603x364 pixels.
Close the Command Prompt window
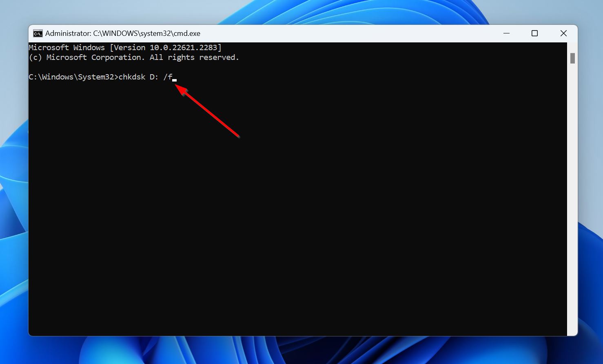coord(563,33)
